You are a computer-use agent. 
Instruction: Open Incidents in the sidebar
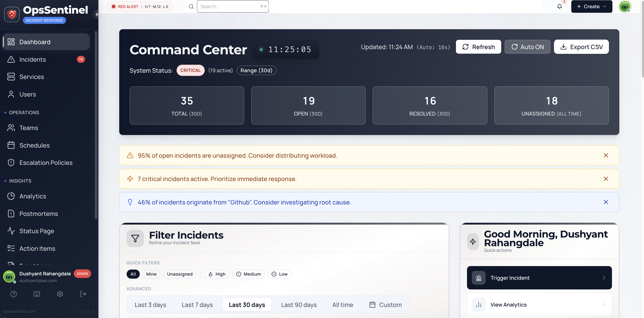32,59
